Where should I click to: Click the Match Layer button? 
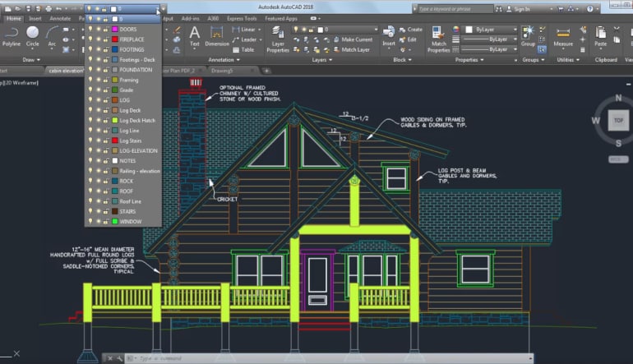[351, 49]
